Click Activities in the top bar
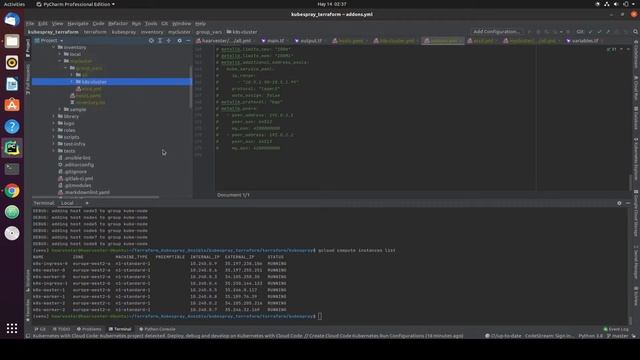 pyautogui.click(x=14, y=4)
